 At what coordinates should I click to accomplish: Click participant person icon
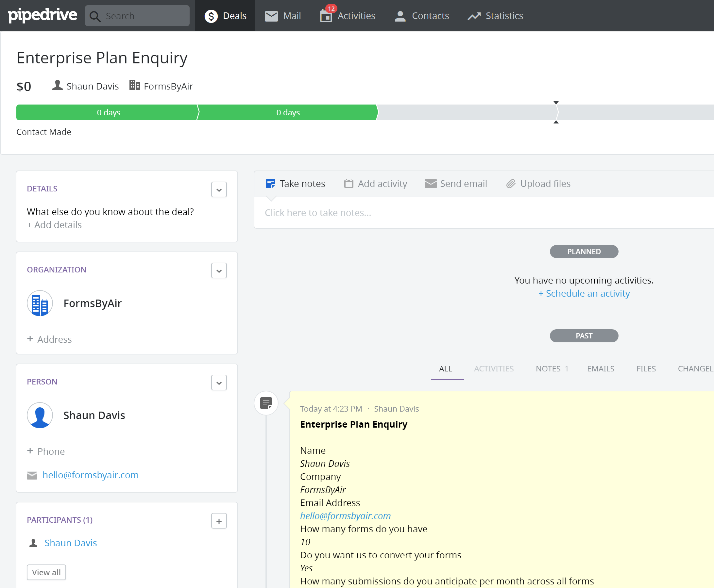pyautogui.click(x=33, y=543)
